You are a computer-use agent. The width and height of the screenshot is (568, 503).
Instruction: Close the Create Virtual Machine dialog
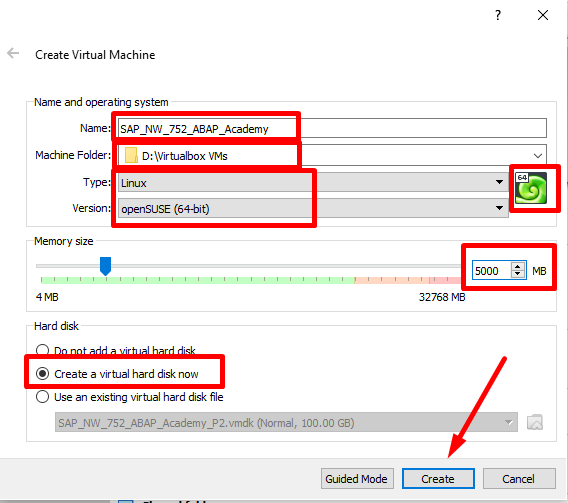(x=543, y=15)
